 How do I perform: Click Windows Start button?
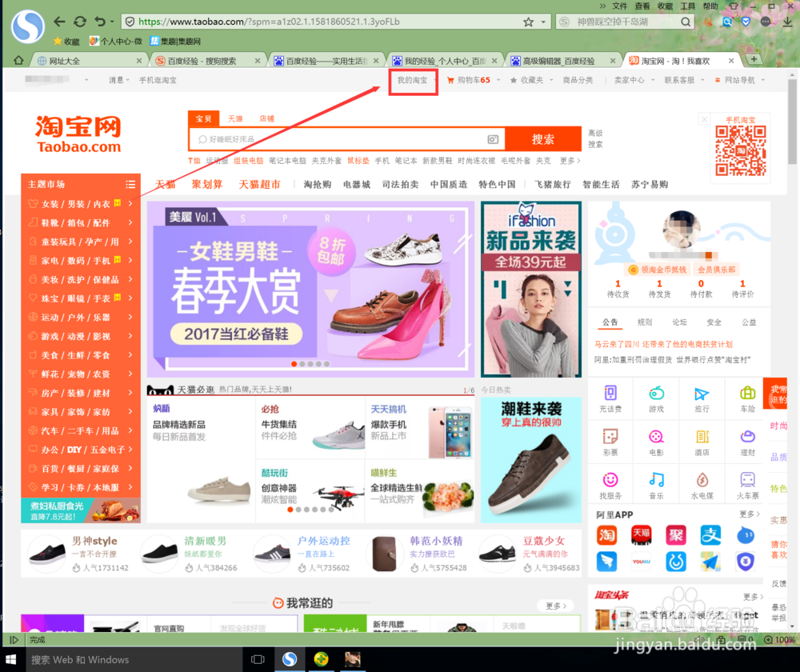pyautogui.click(x=10, y=660)
